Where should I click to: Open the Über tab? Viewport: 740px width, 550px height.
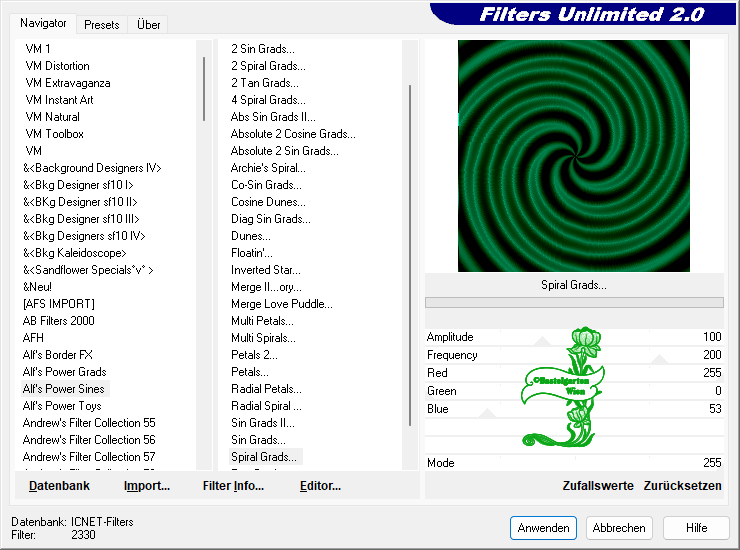tap(149, 24)
